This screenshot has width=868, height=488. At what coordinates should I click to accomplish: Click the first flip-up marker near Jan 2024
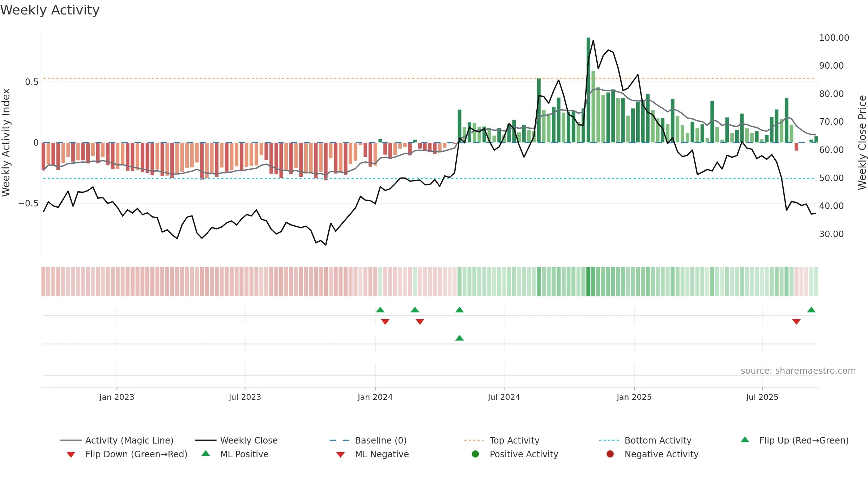[380, 310]
